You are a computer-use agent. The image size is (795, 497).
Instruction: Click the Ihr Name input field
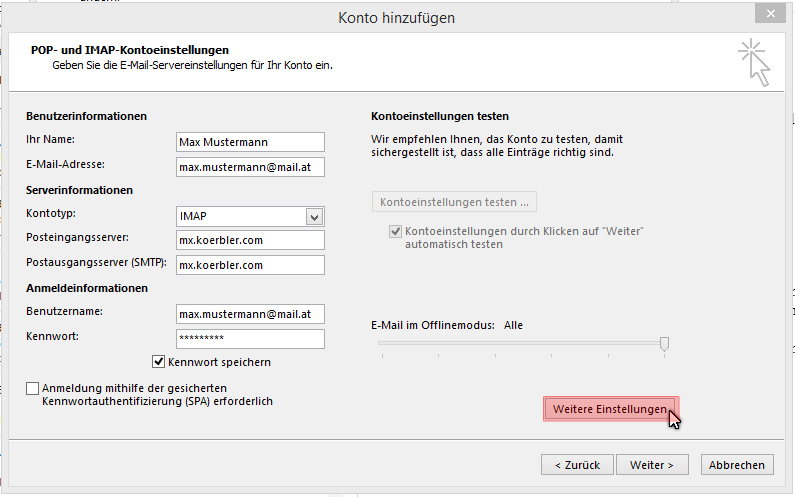coord(250,142)
